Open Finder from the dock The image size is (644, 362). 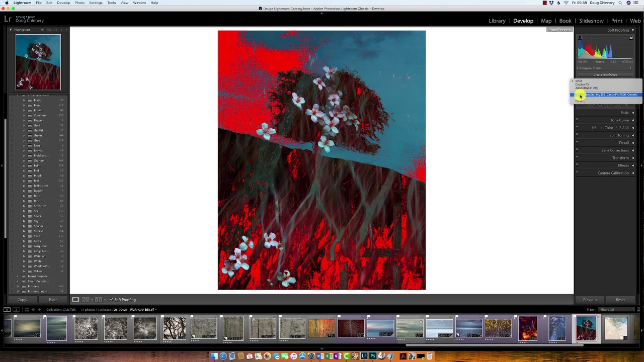coord(214,356)
